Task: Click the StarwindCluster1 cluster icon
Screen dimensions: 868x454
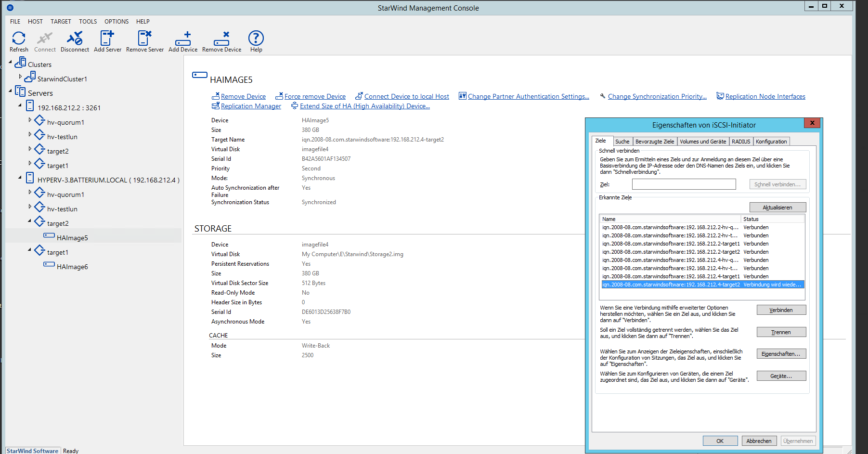Action: click(30, 77)
